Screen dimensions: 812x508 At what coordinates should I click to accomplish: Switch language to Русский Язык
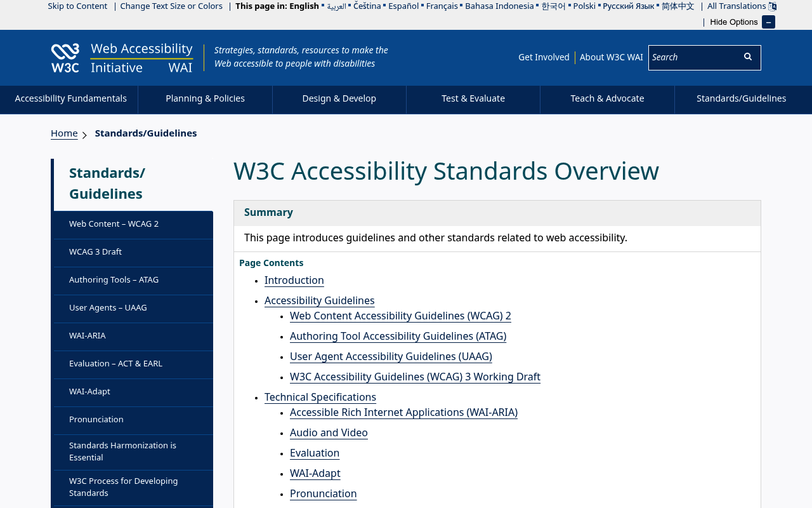(x=628, y=6)
